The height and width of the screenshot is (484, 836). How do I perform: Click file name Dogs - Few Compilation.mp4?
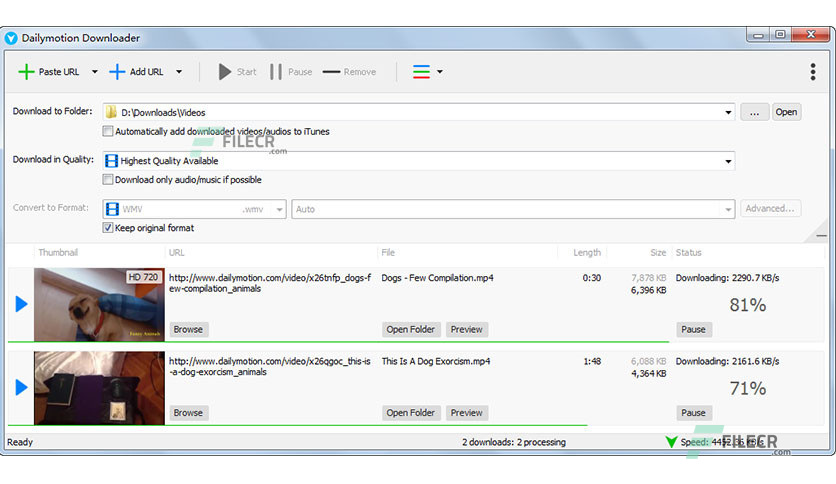point(437,278)
